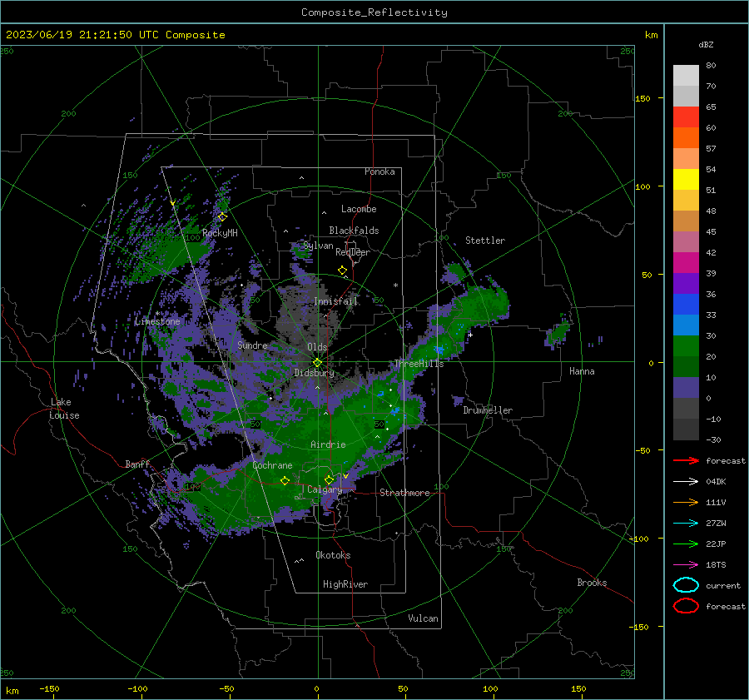Click the Banff town label

(137, 464)
